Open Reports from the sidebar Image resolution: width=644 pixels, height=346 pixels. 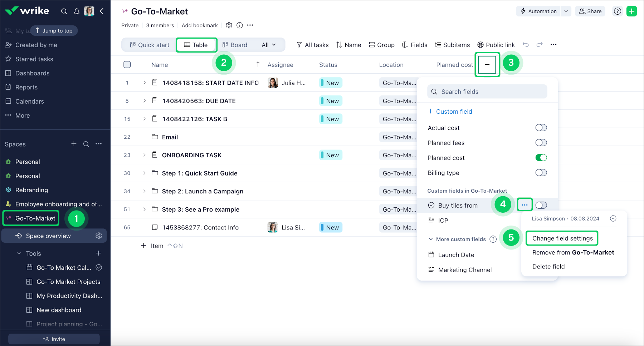point(26,87)
